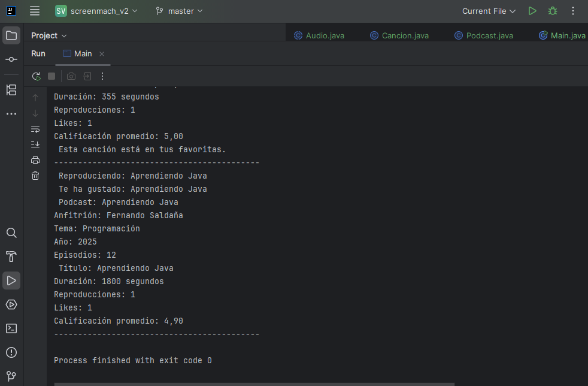Toggle soft-wrap in the console
Image resolution: width=588 pixels, height=386 pixels.
[x=35, y=129]
